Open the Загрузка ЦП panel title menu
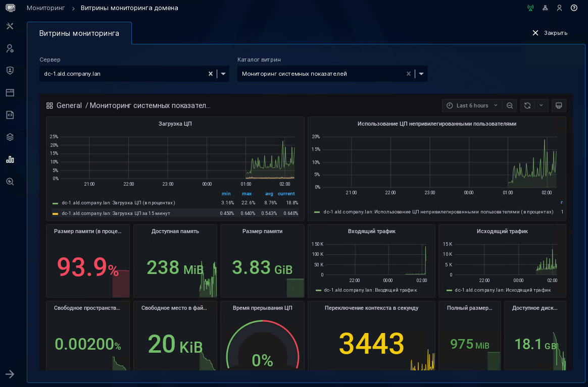588x387 pixels. (175, 124)
